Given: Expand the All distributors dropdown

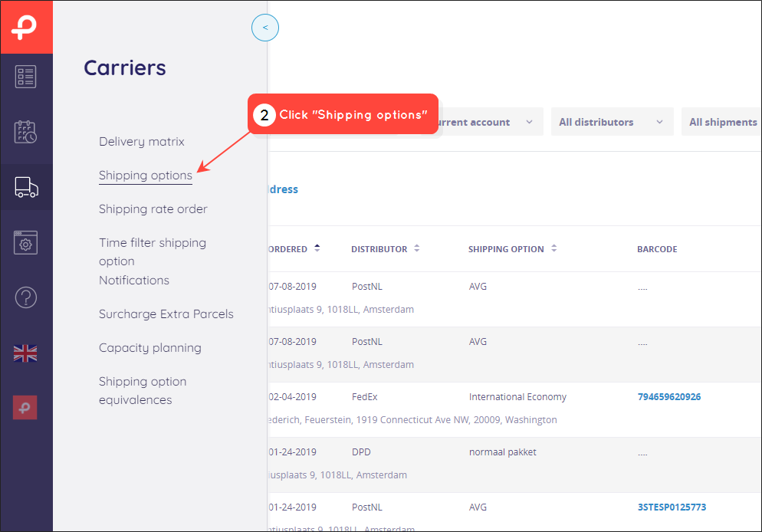Looking at the screenshot, I should click(x=612, y=122).
